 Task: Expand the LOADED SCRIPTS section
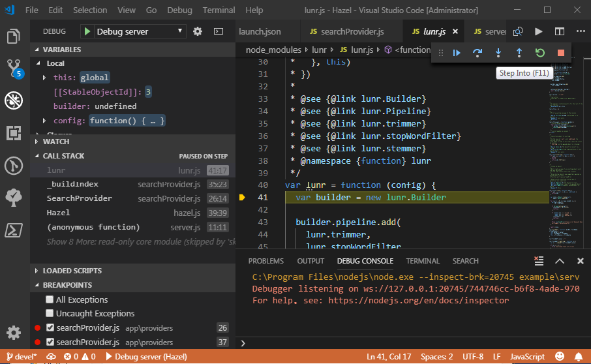pos(132,271)
